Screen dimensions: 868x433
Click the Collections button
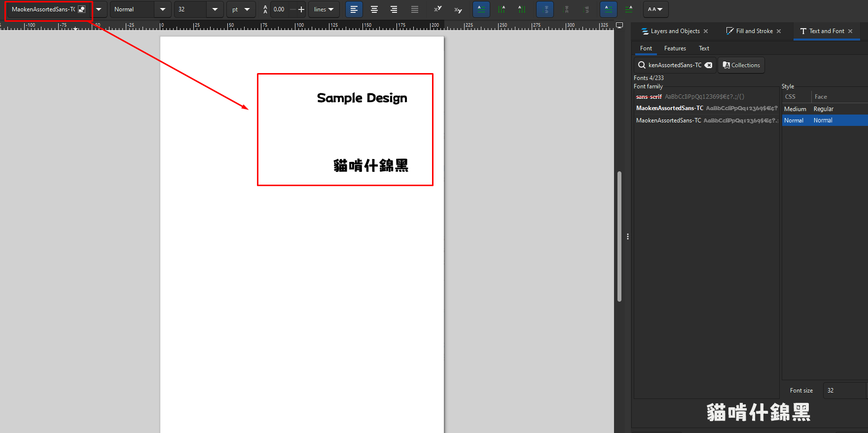click(741, 65)
